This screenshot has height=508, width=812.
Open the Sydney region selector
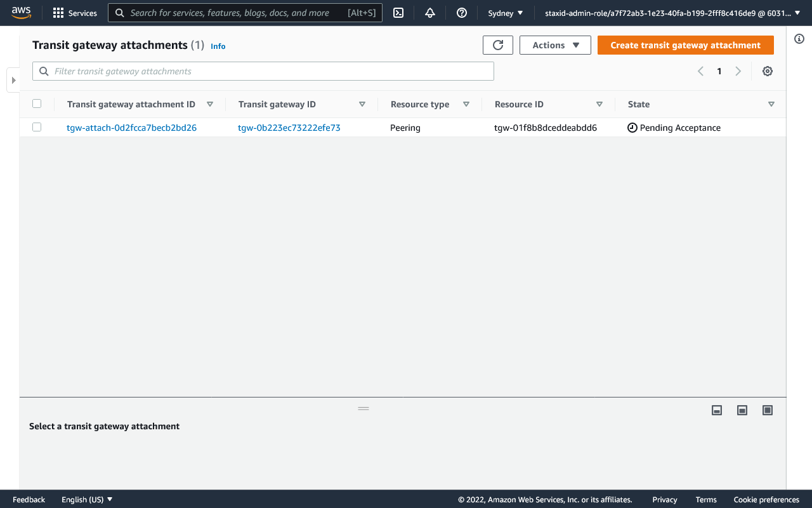tap(506, 13)
